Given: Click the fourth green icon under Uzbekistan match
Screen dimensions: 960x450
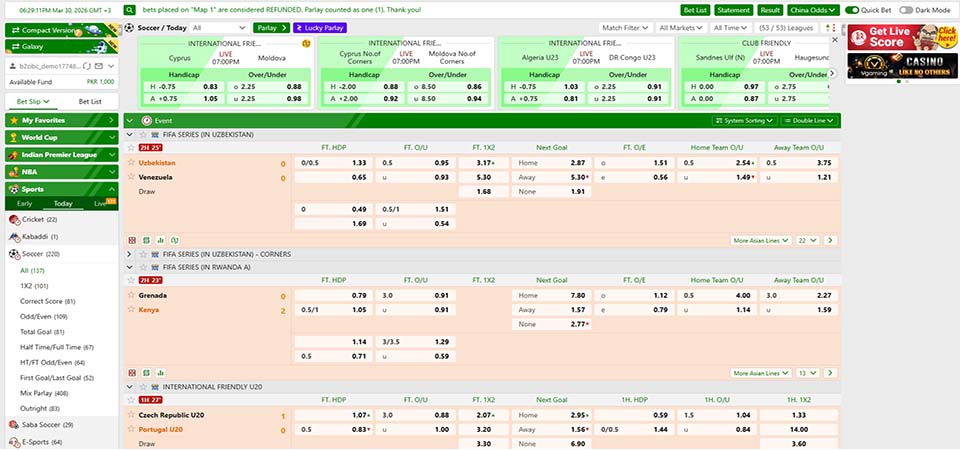Looking at the screenshot, I should [x=174, y=241].
